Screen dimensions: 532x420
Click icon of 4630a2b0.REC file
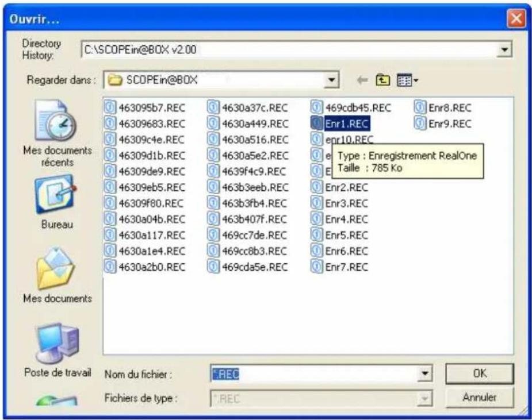(110, 267)
